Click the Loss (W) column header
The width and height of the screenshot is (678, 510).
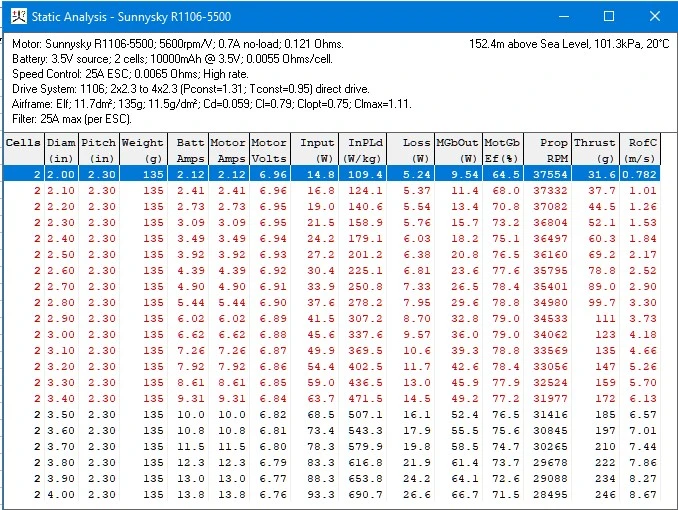tap(410, 148)
